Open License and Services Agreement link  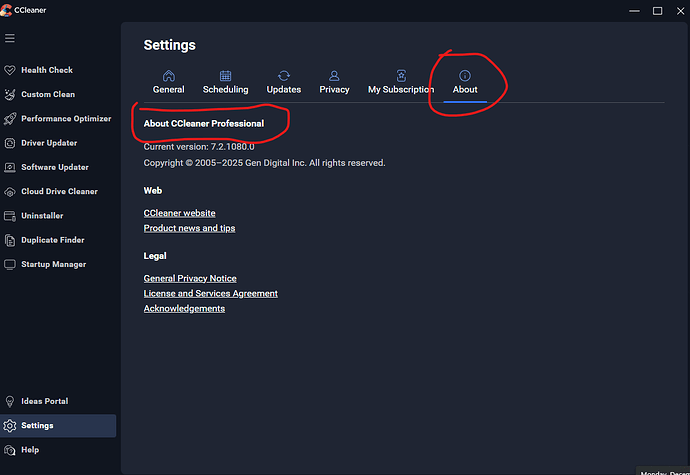click(x=211, y=293)
